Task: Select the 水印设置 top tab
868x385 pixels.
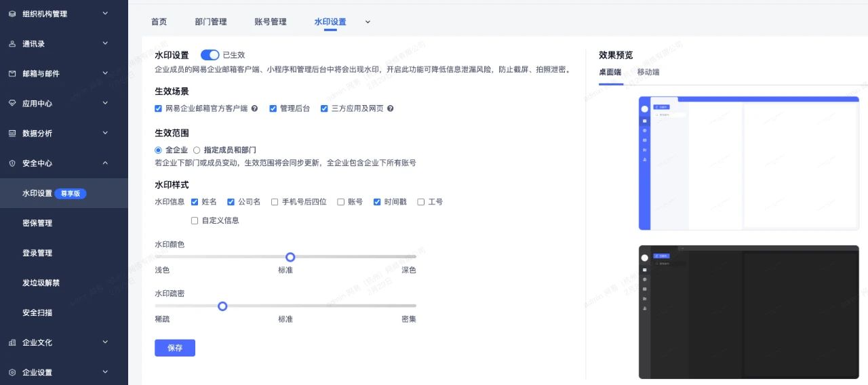Action: click(x=330, y=22)
